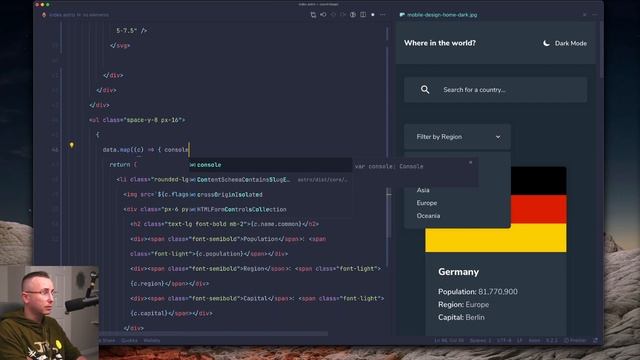This screenshot has width=640, height=360.
Task: Click the closing </svg> tag line
Action: (120, 46)
